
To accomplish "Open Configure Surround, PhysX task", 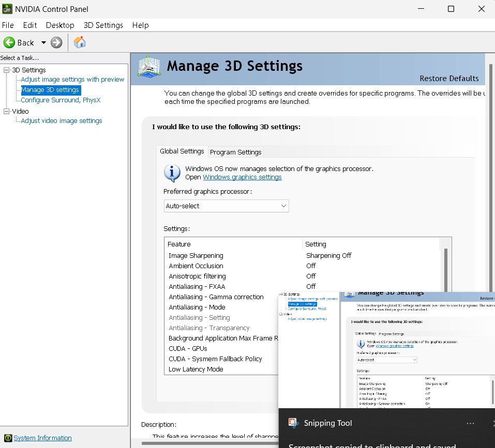I will (x=61, y=100).
